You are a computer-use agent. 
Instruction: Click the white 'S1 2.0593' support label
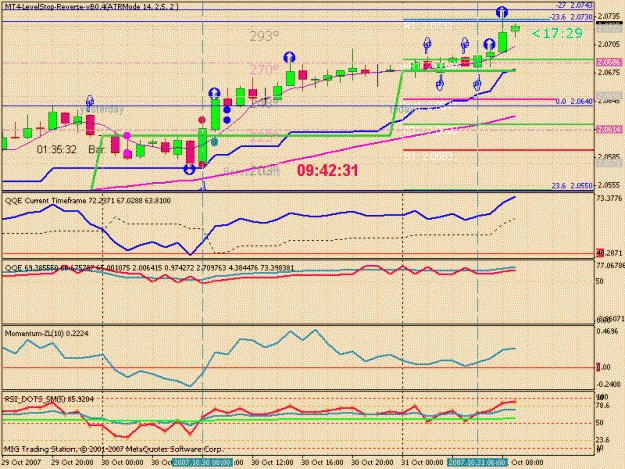(x=428, y=157)
